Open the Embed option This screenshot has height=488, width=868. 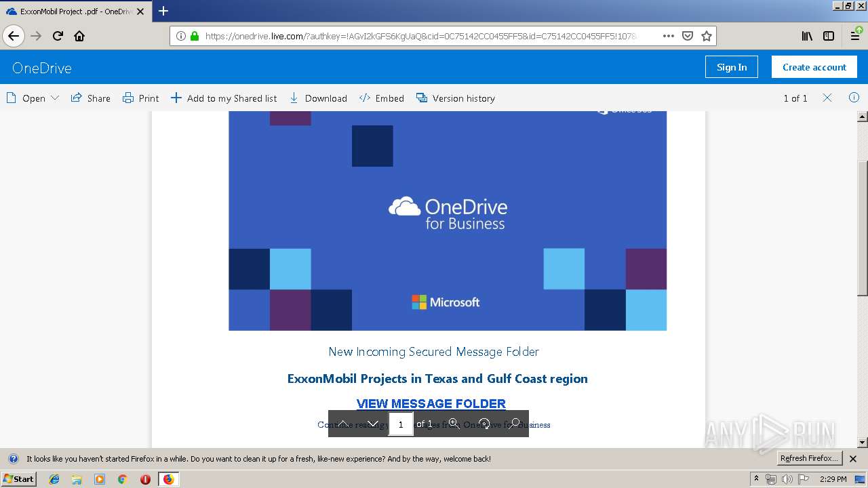[x=382, y=98]
